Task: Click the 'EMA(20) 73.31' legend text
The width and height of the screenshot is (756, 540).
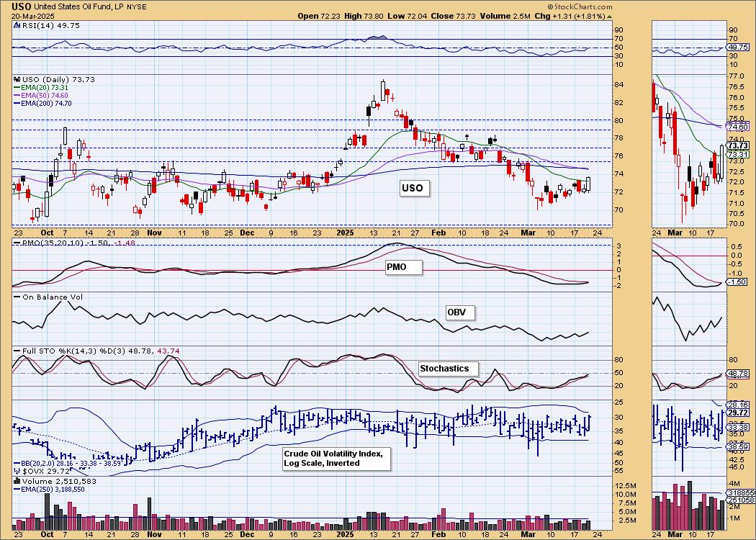Action: click(x=45, y=88)
